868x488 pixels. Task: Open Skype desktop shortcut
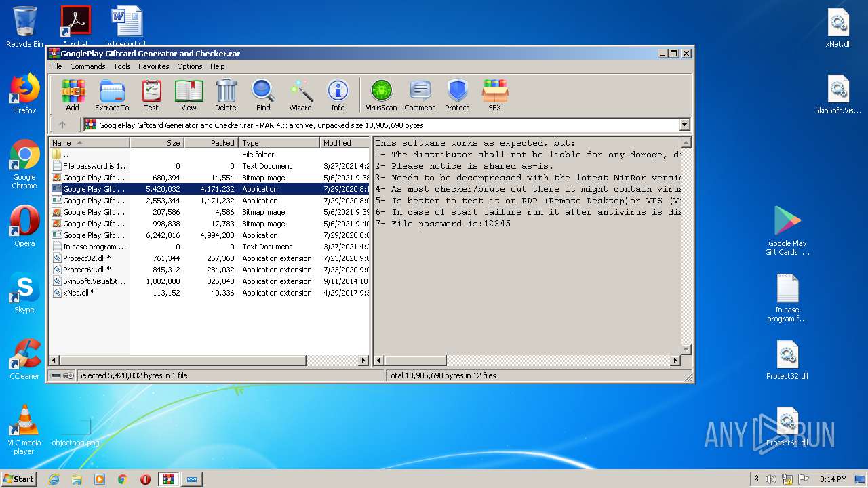24,293
